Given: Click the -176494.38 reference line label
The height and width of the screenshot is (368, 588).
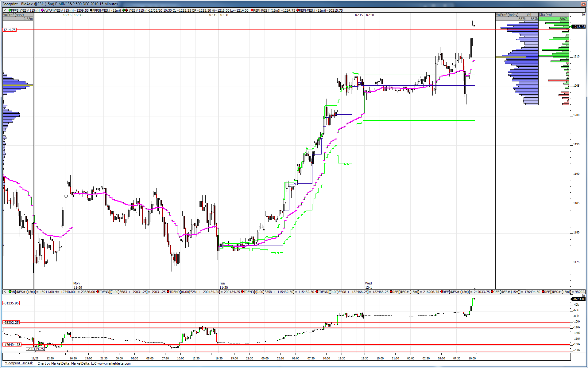Looking at the screenshot, I should pyautogui.click(x=12, y=345).
